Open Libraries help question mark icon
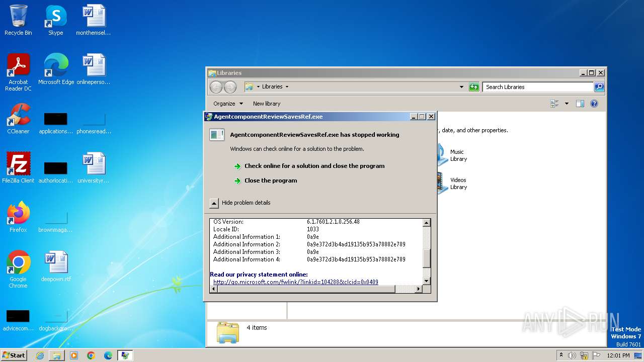This screenshot has height=362, width=644. tap(594, 104)
